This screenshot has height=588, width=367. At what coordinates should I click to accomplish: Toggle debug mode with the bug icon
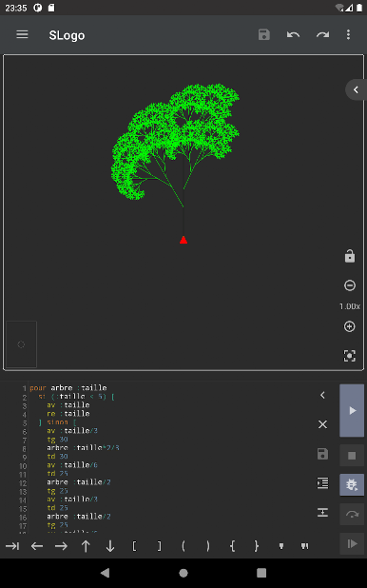click(x=352, y=484)
